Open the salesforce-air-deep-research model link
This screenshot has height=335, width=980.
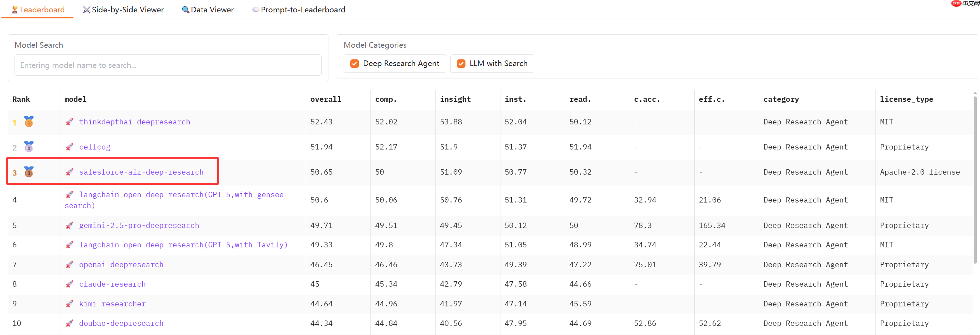(x=141, y=172)
